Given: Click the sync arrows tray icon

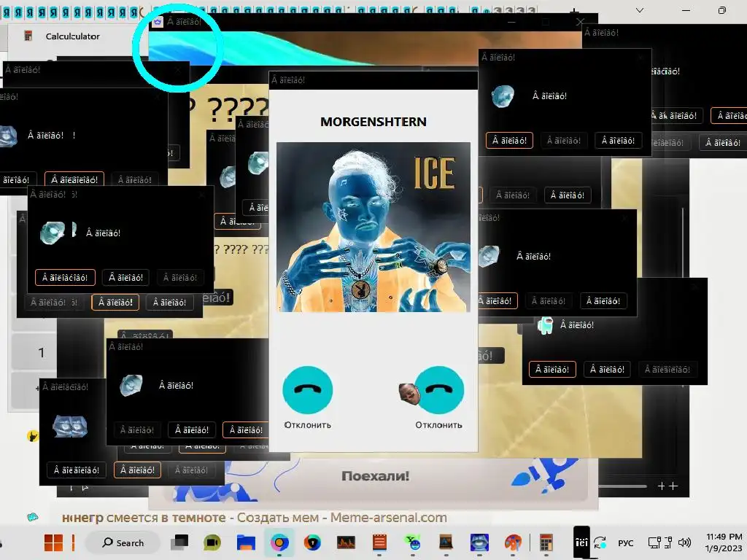Looking at the screenshot, I should [x=600, y=542].
